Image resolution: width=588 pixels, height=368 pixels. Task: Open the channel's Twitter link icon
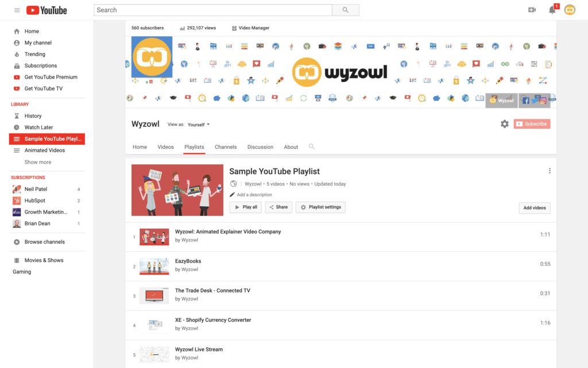[533, 100]
